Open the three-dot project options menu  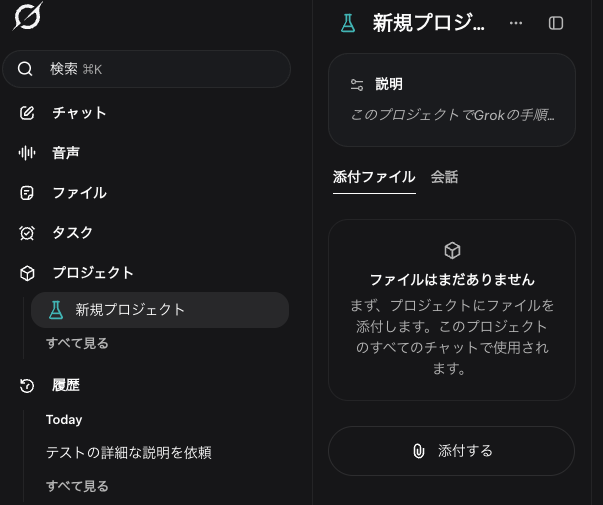point(516,23)
